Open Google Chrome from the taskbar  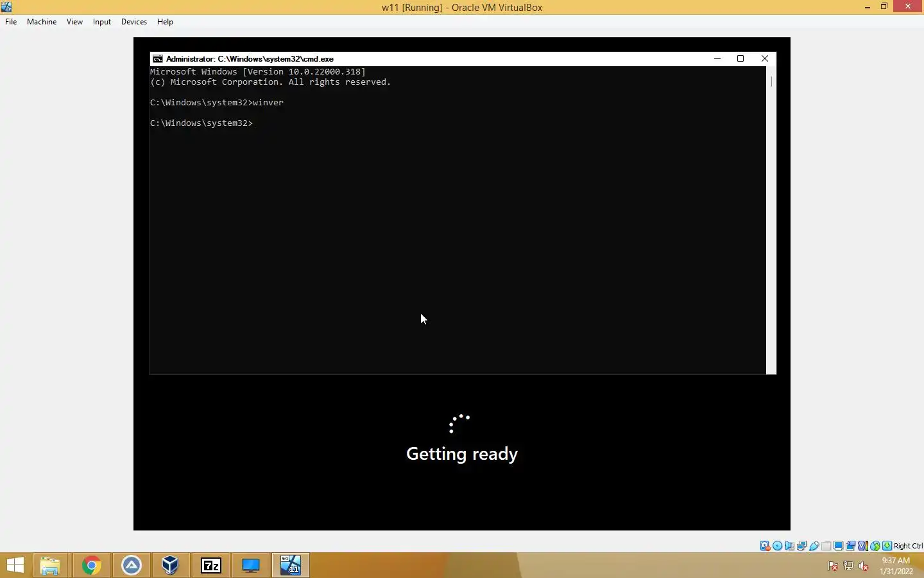92,565
